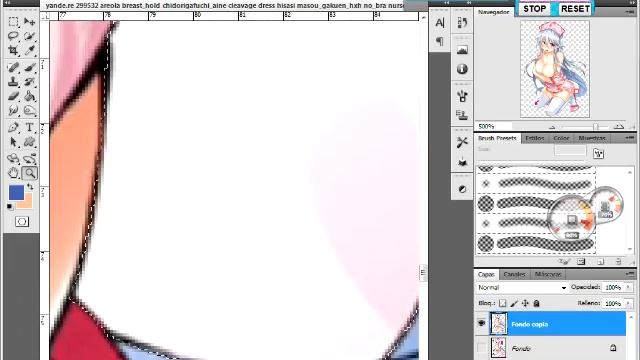The image size is (640, 360).
Task: Open the Capas panel options menu
Action: pos(629,274)
